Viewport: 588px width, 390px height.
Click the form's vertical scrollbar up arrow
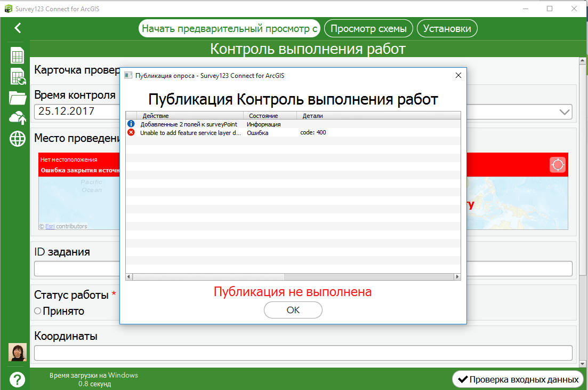[x=582, y=60]
